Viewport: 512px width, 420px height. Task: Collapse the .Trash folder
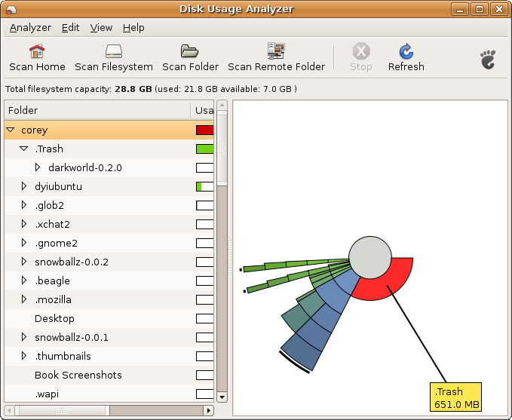pos(24,149)
